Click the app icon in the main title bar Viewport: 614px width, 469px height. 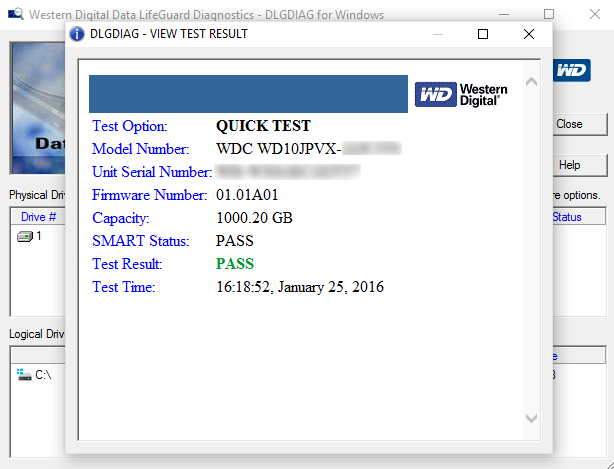(x=16, y=14)
